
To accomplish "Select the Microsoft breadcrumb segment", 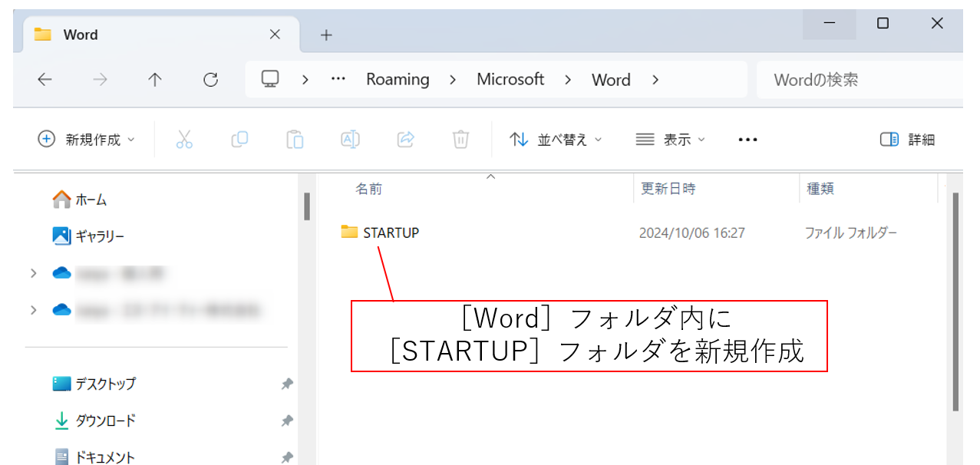I will [x=510, y=80].
